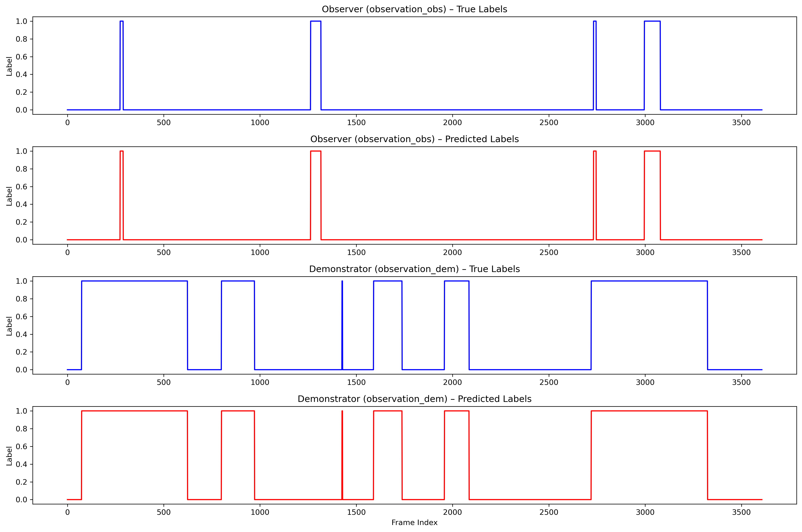Select the "Label" y-axis text of Observer True plot

tap(9, 66)
